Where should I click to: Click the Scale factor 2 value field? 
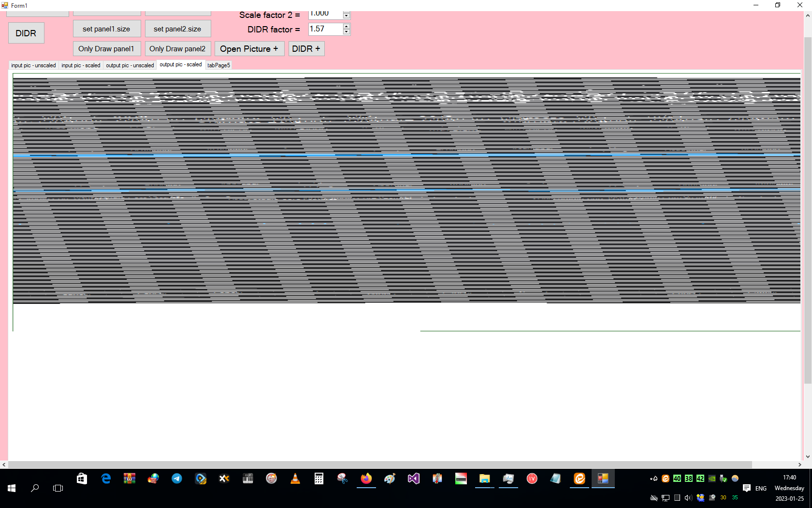(x=325, y=14)
